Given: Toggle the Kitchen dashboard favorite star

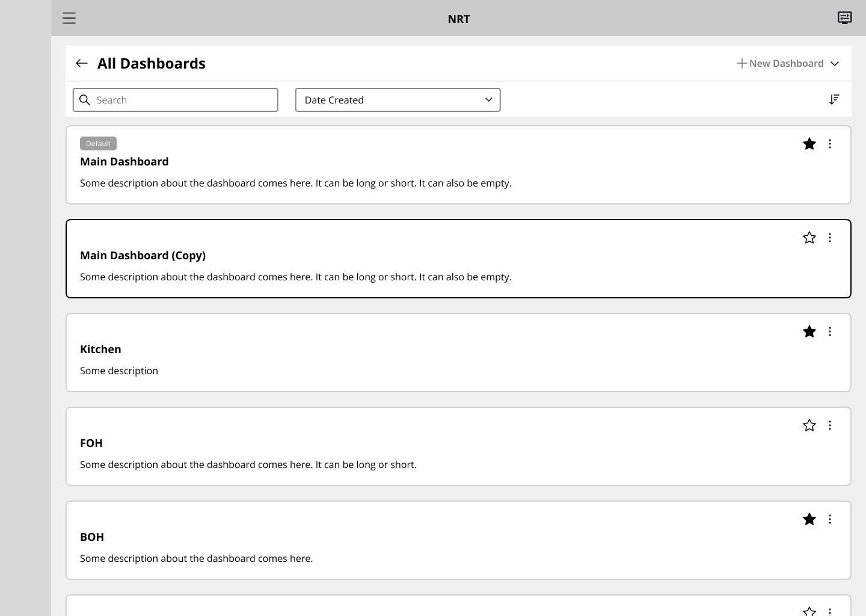Looking at the screenshot, I should 809,331.
